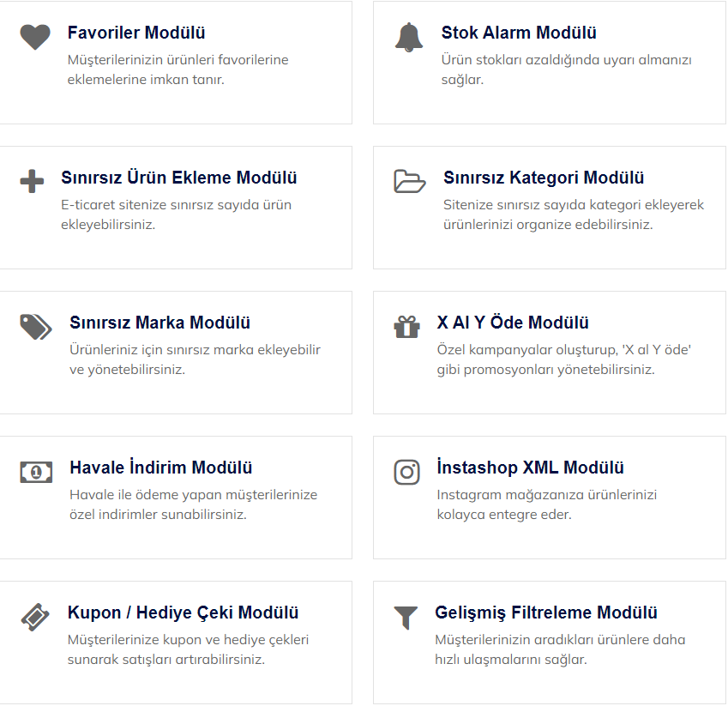The height and width of the screenshot is (706, 728).
Task: Open the Sınırsız Marka Modülü title
Action: click(x=159, y=323)
